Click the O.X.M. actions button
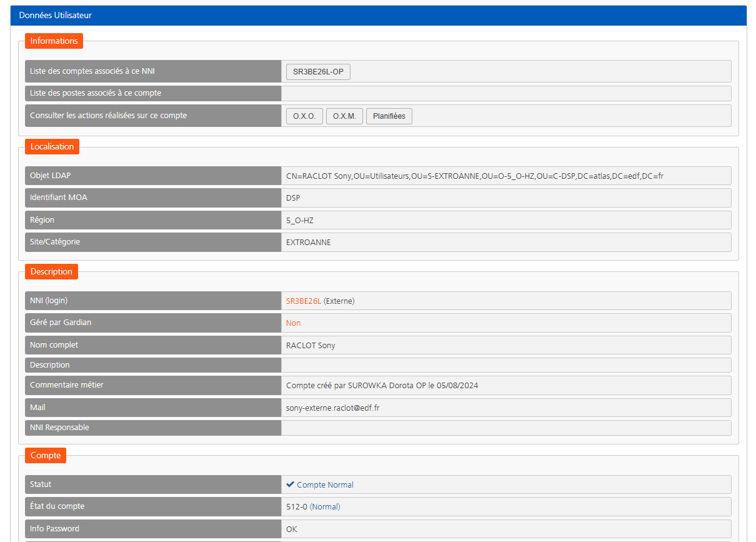Image resolution: width=756 pixels, height=542 pixels. 344,116
